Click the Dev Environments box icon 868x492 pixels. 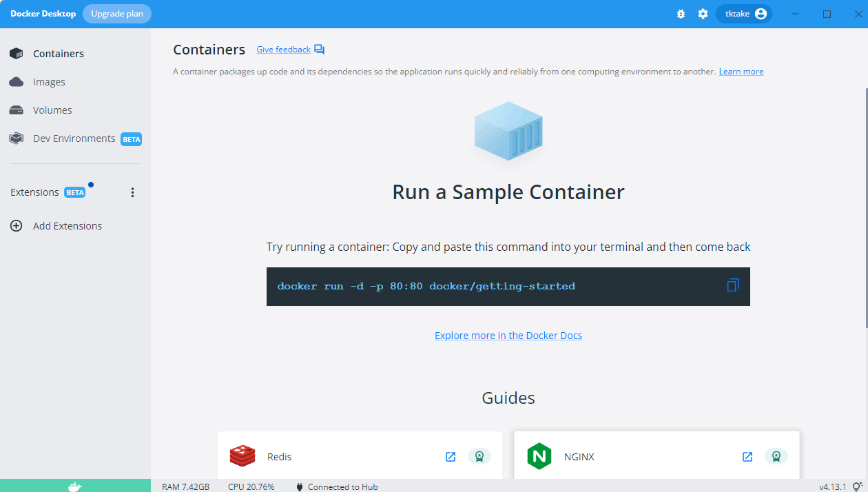pyautogui.click(x=16, y=139)
